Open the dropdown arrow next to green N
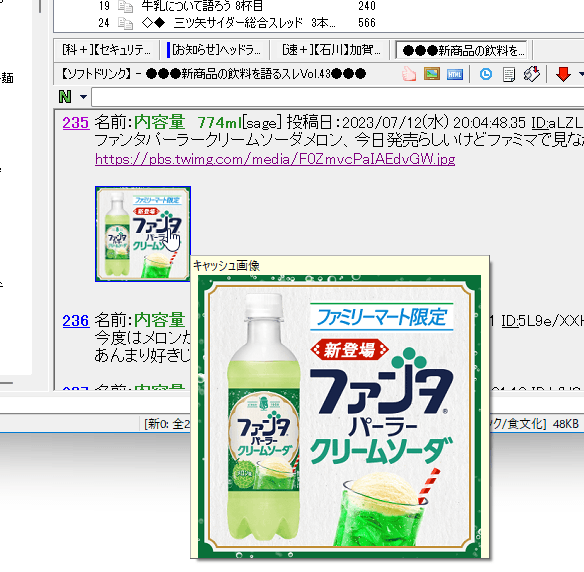This screenshot has height=572, width=584. pyautogui.click(x=83, y=97)
